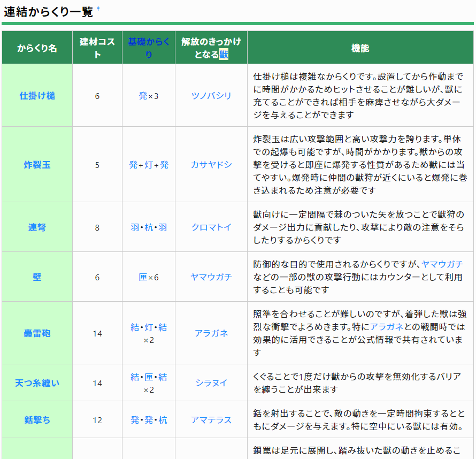
Task: Open the クロマトイ beast link
Action: [x=211, y=226]
